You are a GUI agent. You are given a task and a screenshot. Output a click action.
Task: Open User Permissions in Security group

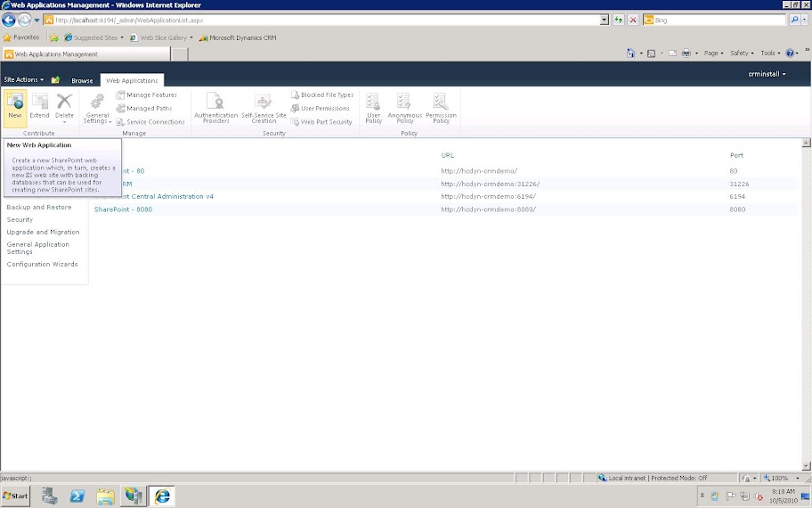(x=320, y=109)
